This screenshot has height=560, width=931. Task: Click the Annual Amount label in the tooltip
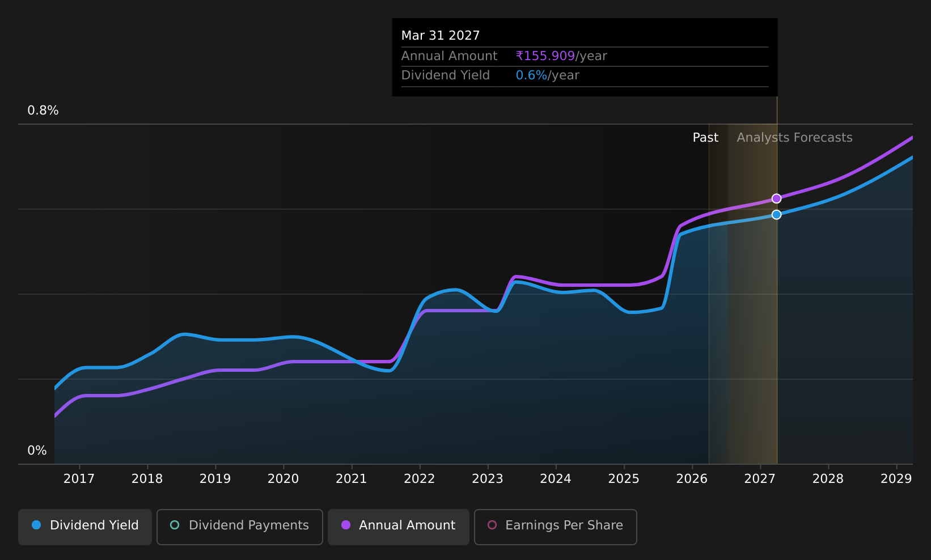[x=449, y=56]
